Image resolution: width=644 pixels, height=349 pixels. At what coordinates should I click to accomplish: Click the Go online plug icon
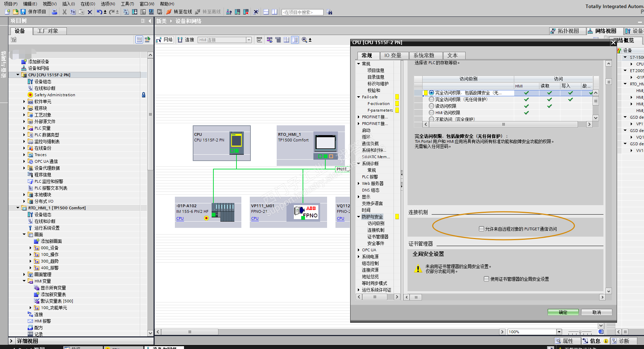[169, 12]
